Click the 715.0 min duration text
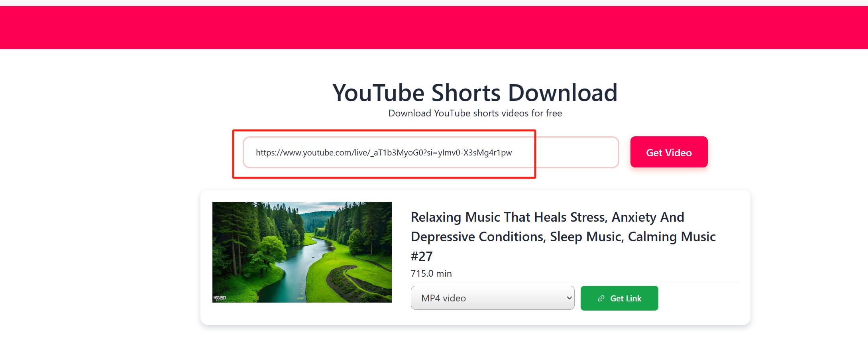The height and width of the screenshot is (360, 868). point(431,273)
